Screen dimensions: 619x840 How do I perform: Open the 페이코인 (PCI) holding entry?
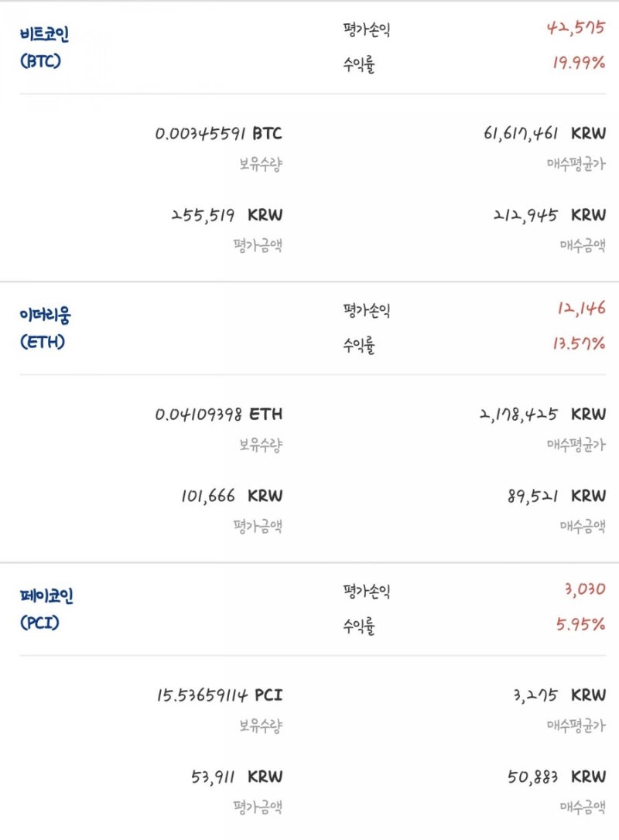point(46,609)
